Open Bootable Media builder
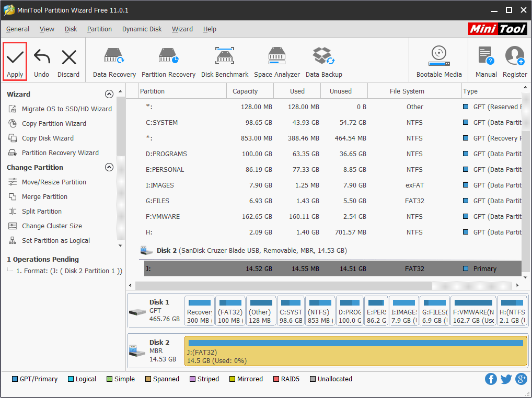 (x=439, y=57)
